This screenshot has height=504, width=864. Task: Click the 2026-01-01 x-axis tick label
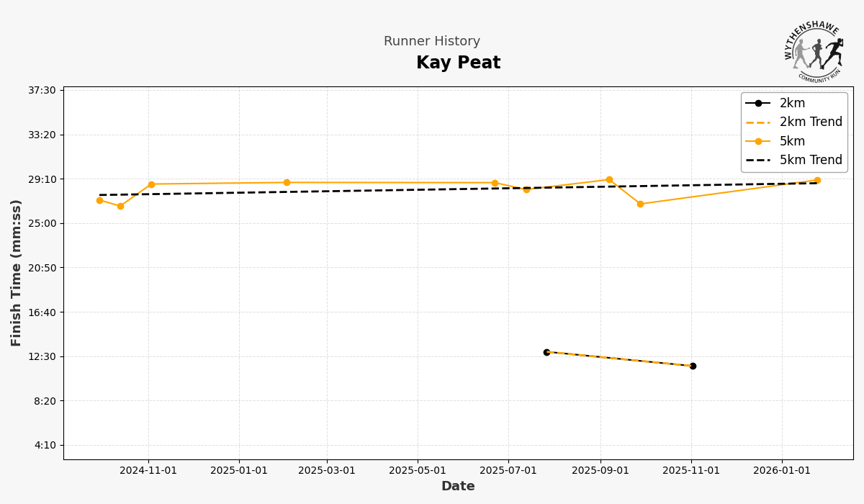[x=782, y=470]
